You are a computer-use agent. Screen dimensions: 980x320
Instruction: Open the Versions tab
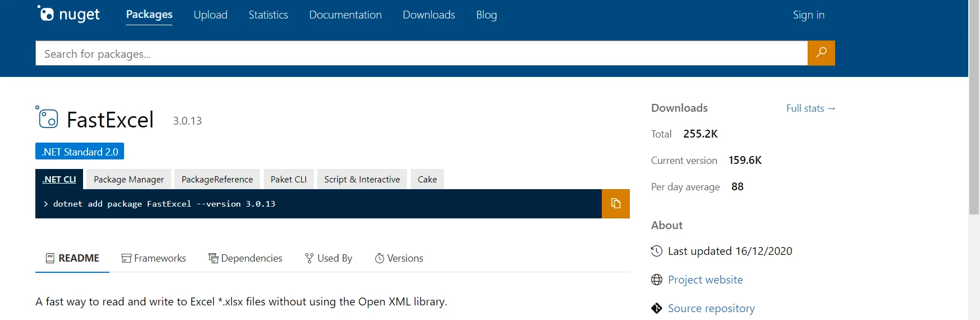click(x=399, y=258)
